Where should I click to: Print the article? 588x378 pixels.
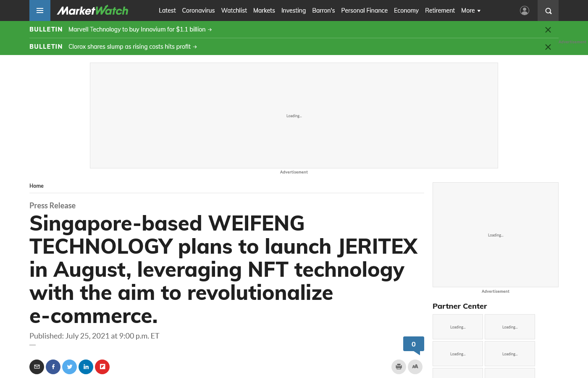[399, 367]
